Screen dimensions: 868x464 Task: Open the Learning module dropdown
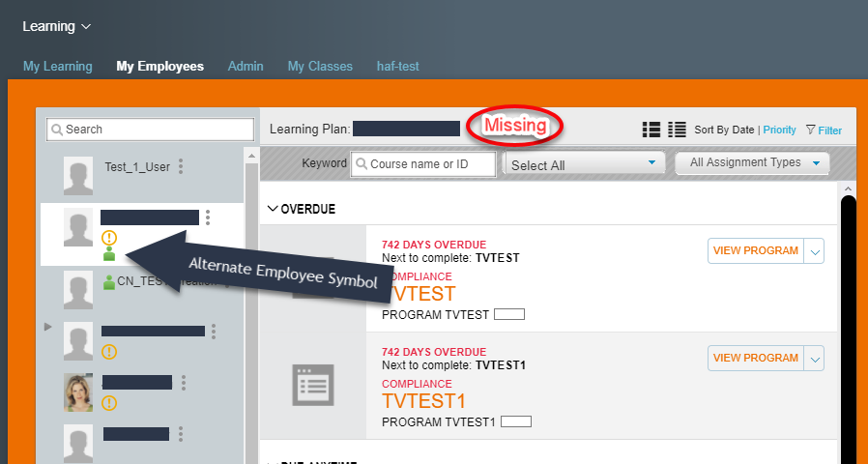56,26
